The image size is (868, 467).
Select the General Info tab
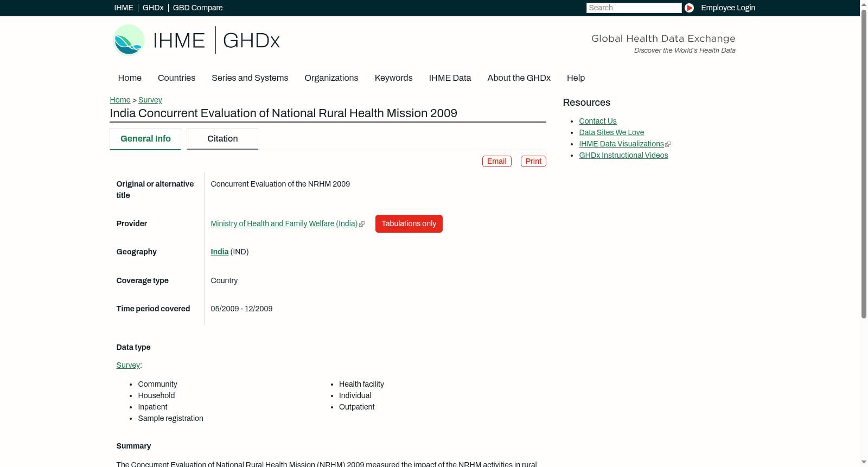click(145, 139)
